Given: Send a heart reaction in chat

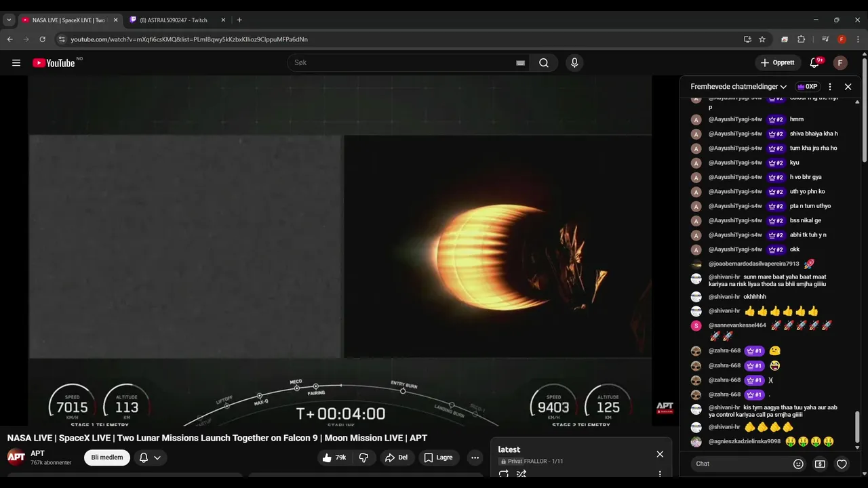Looking at the screenshot, I should 842,464.
